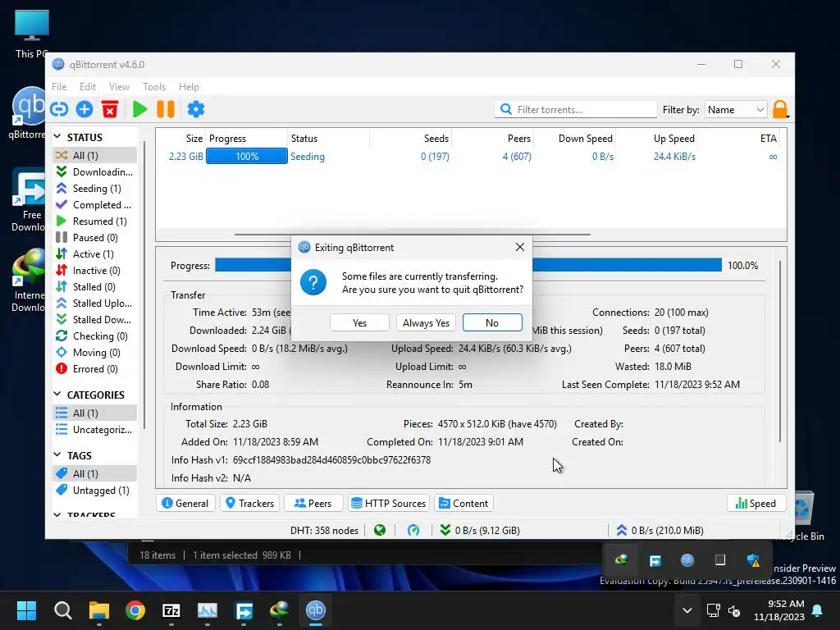
Task: Open the Filter by Name dropdown
Action: (736, 109)
